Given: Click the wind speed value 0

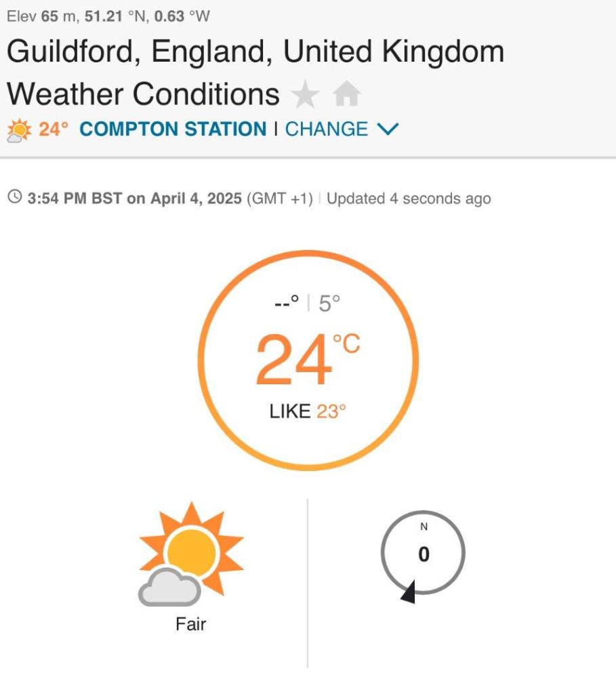Looking at the screenshot, I should [x=424, y=555].
